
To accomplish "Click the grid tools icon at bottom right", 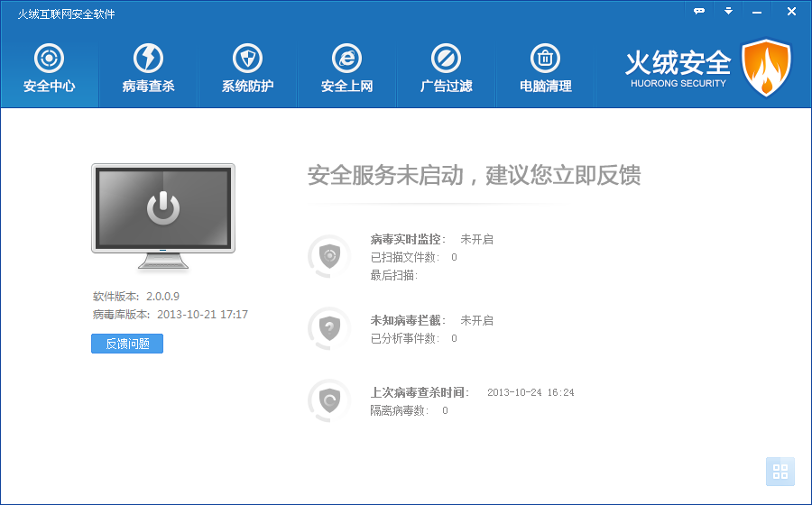I will pos(780,472).
